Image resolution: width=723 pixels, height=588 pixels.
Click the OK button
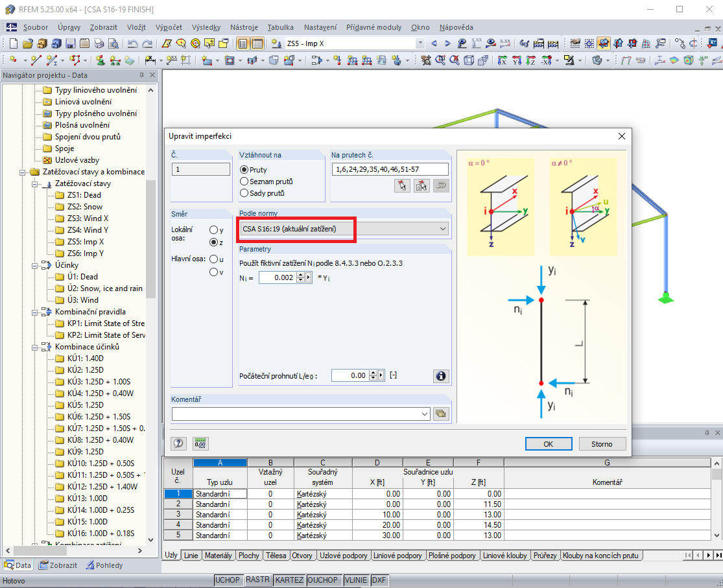pos(548,443)
